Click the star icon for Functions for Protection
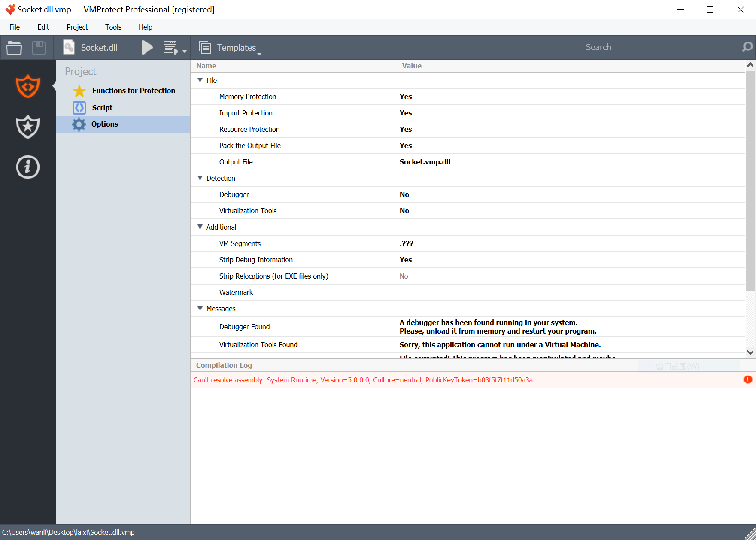 79,91
